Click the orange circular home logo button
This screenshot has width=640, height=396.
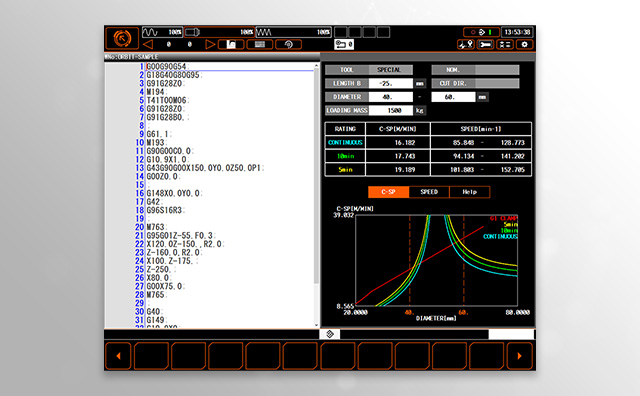coord(122,38)
